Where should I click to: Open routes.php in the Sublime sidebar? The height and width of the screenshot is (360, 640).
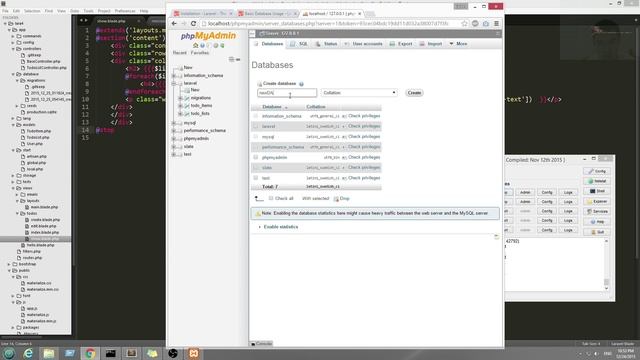click(32, 258)
